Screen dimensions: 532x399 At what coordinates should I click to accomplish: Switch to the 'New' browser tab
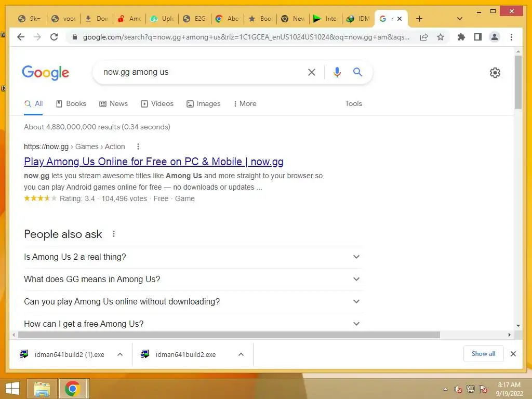click(294, 19)
